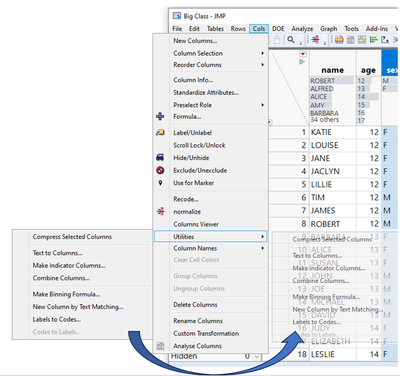Click the magnifying glass search icon
This screenshot has width=400, height=376.
(291, 40)
